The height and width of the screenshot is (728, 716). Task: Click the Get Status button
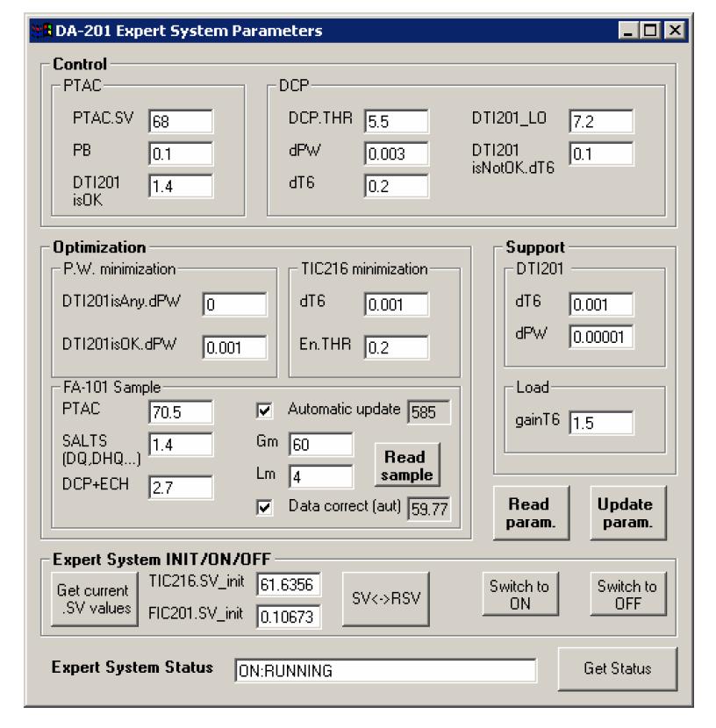pyautogui.click(x=618, y=669)
